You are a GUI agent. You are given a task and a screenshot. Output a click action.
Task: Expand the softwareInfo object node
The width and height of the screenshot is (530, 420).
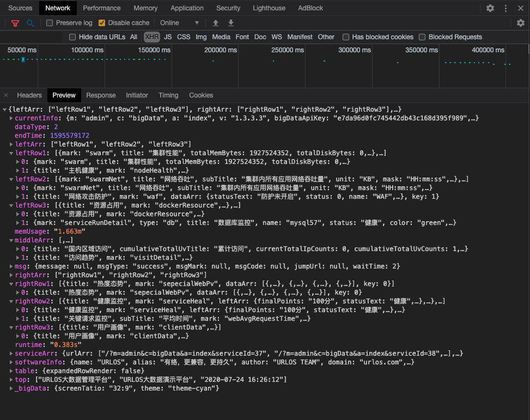click(x=11, y=362)
